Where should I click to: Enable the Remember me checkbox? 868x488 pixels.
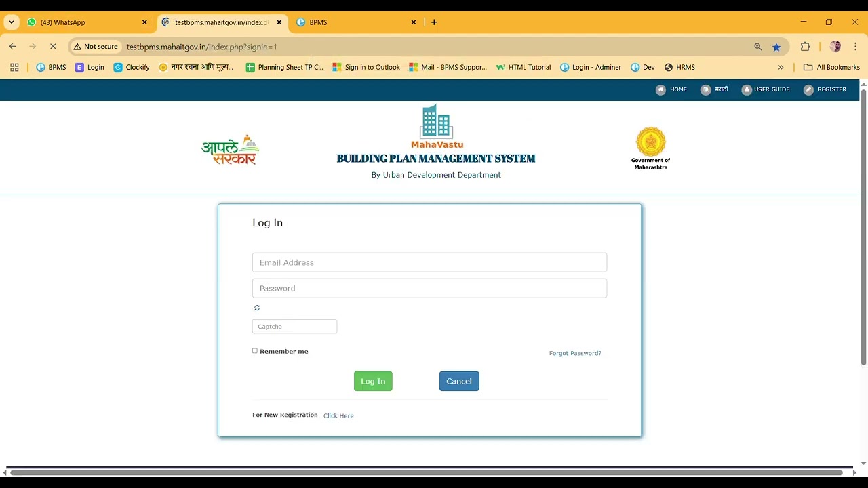pos(255,351)
